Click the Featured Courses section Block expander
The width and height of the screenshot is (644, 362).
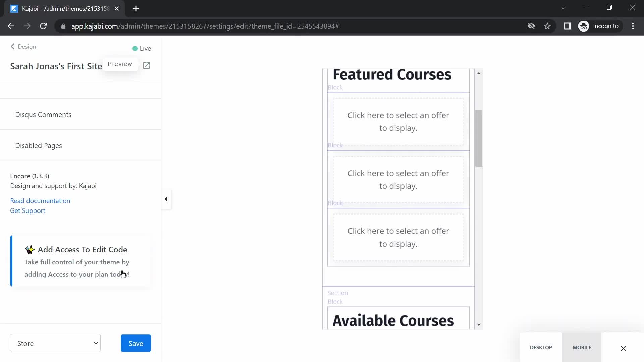pyautogui.click(x=335, y=87)
